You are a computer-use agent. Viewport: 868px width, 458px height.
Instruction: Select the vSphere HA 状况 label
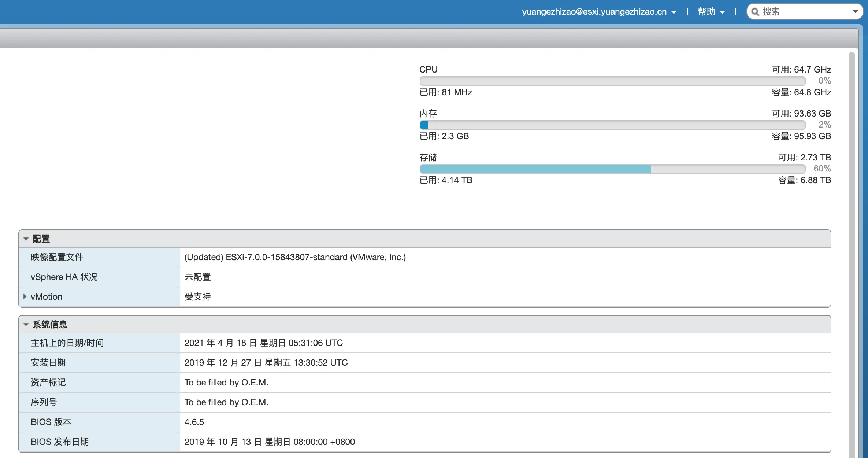(64, 277)
